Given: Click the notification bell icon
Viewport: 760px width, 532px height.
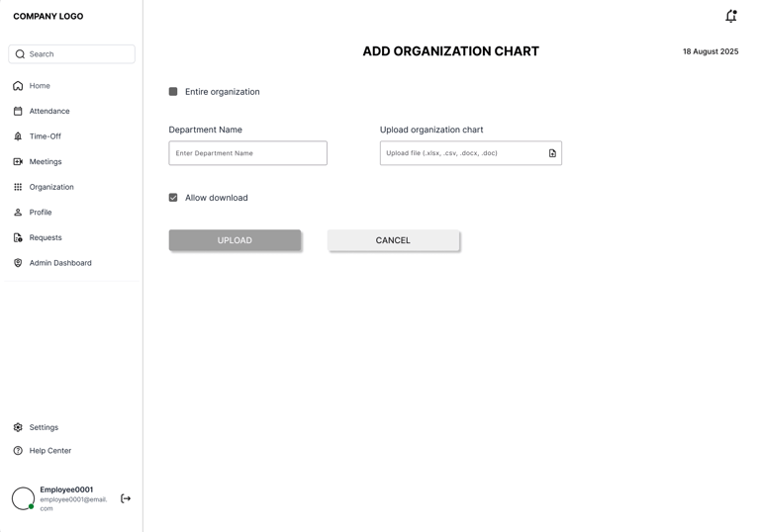Looking at the screenshot, I should tap(730, 16).
